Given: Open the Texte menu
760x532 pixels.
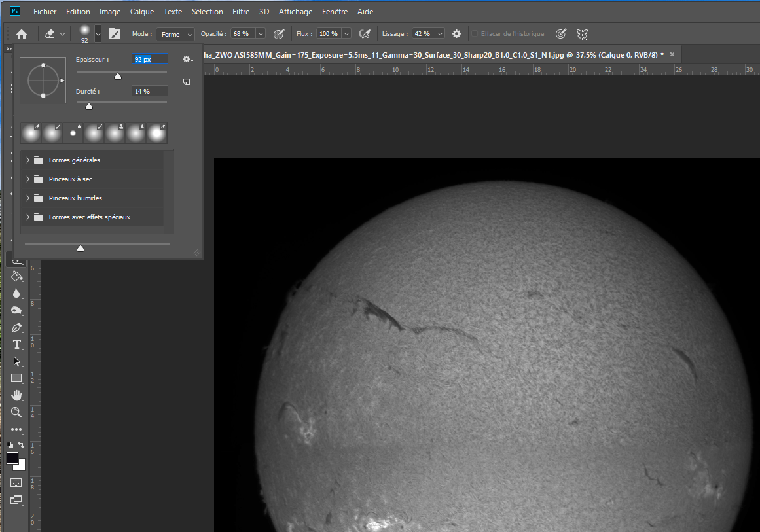Looking at the screenshot, I should 173,12.
